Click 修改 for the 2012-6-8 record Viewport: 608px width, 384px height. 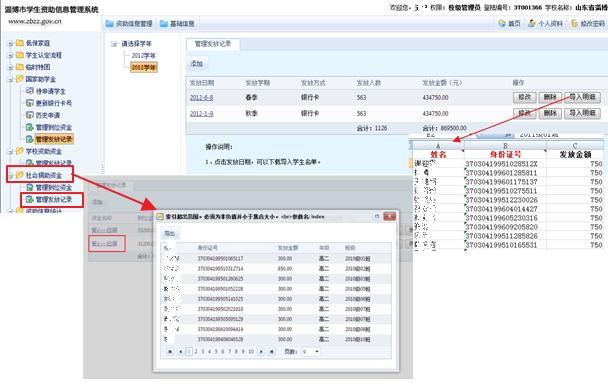[x=525, y=97]
